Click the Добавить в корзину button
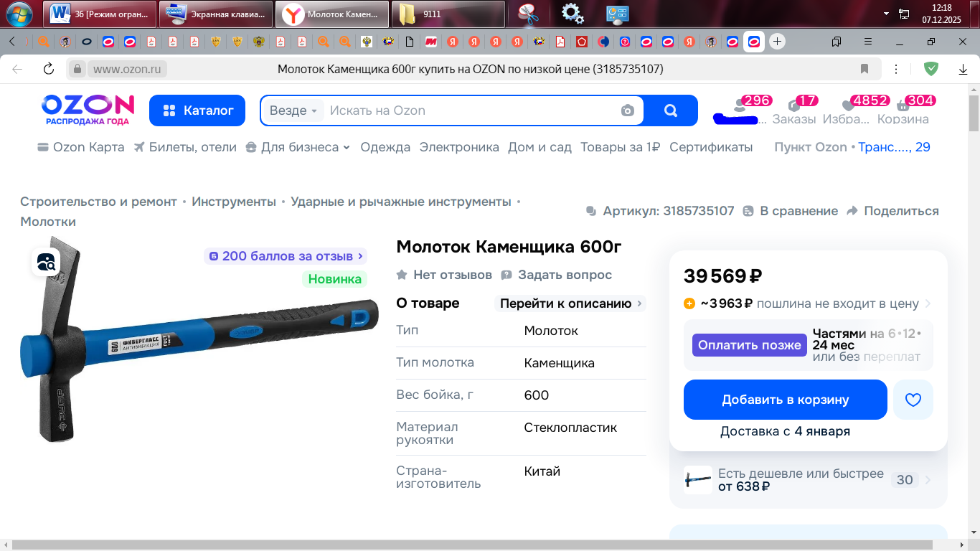The height and width of the screenshot is (551, 980). coord(785,400)
